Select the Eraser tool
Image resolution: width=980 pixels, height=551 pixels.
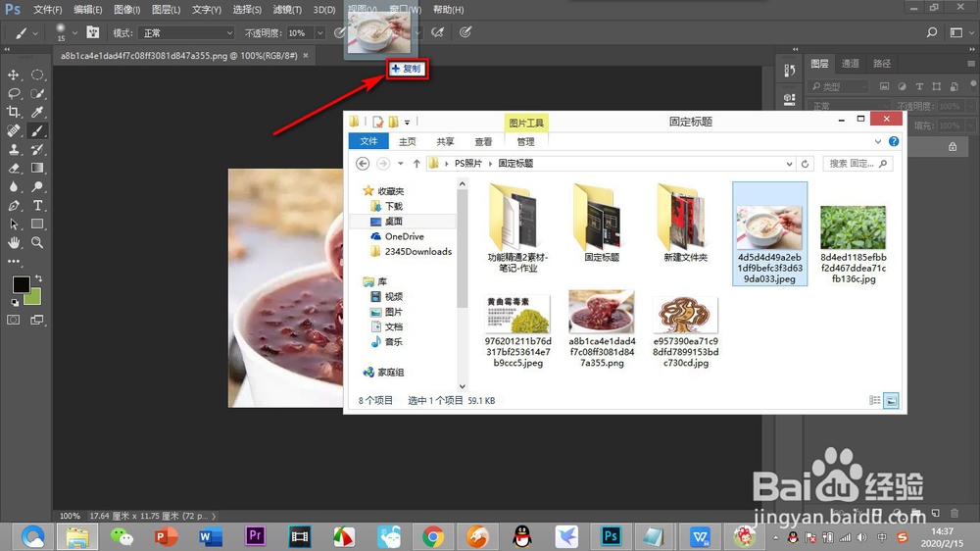pos(13,169)
